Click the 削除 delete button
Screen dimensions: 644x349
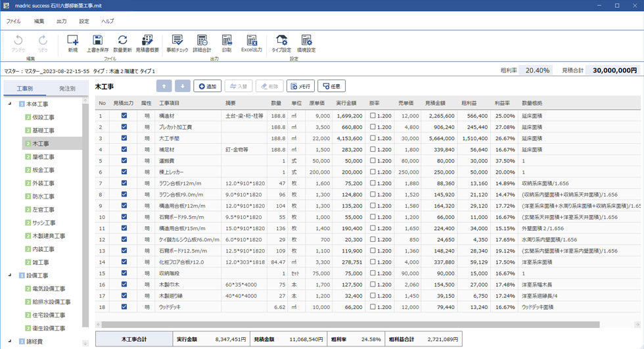269,86
